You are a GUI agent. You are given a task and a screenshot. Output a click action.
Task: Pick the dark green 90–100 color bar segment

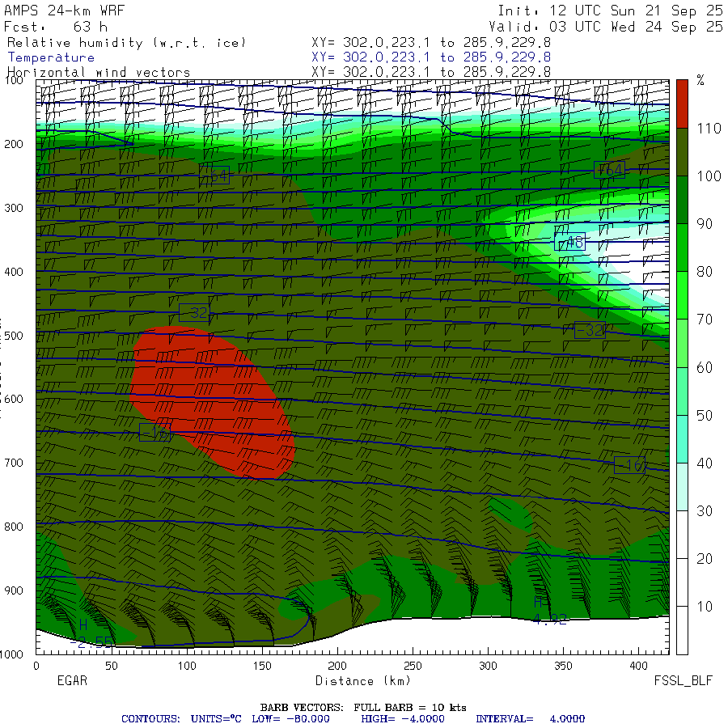tap(682, 200)
